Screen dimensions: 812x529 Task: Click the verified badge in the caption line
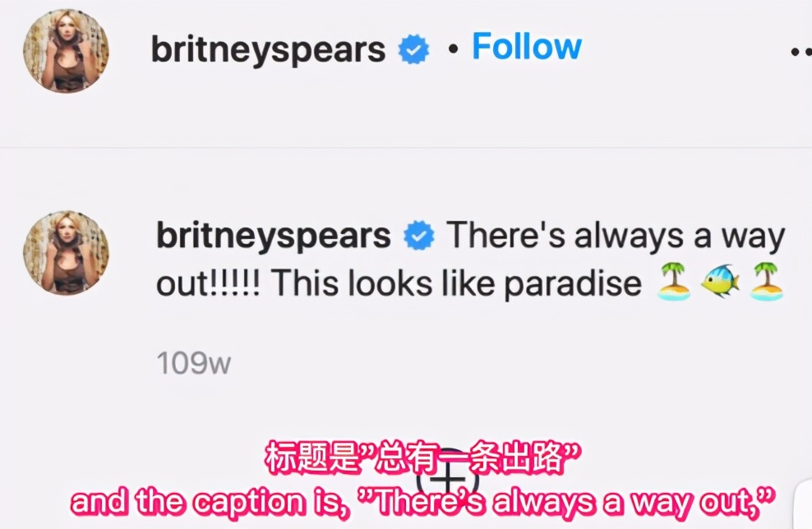[419, 236]
